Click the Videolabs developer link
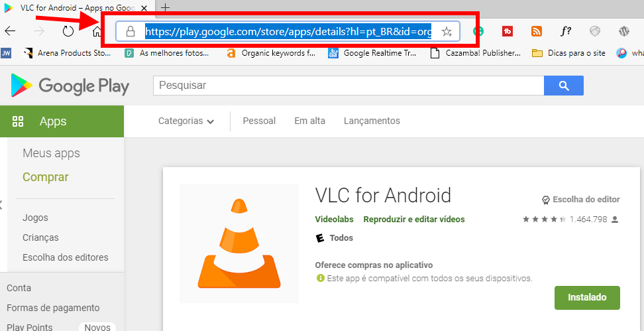Image resolution: width=644 pixels, height=331 pixels. [x=334, y=219]
